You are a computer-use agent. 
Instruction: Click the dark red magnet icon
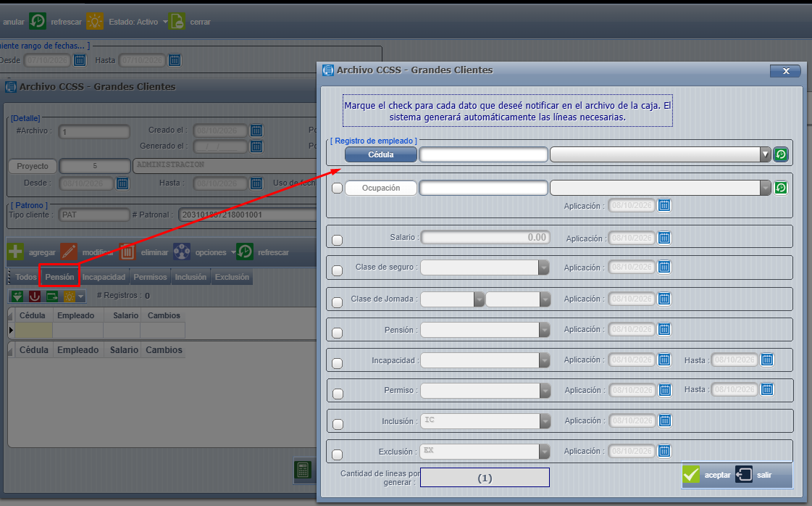[35, 296]
